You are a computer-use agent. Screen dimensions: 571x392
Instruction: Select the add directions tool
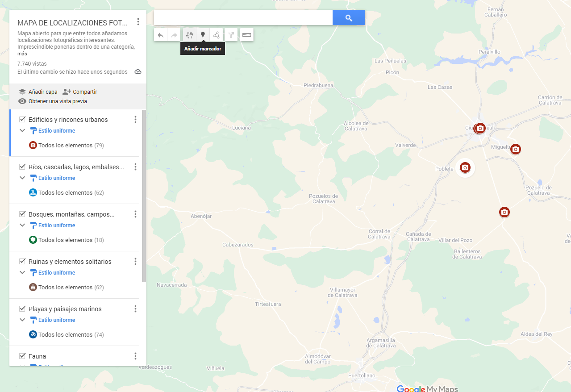pos(231,35)
